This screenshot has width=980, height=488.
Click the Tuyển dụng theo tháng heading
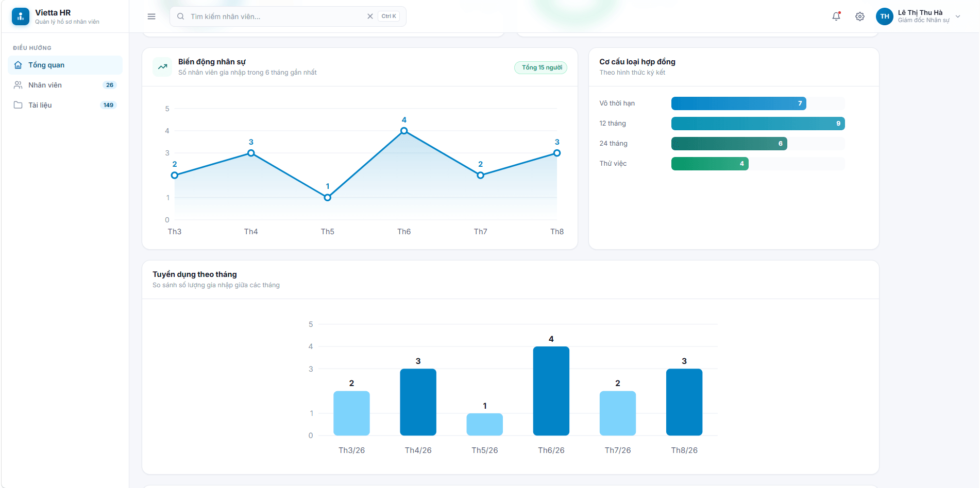[x=195, y=274]
